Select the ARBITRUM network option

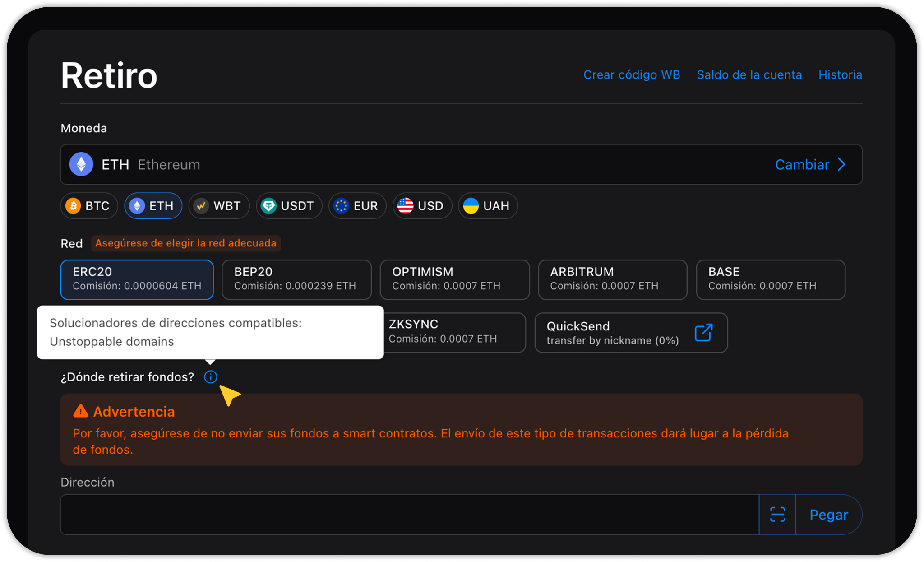pyautogui.click(x=612, y=279)
